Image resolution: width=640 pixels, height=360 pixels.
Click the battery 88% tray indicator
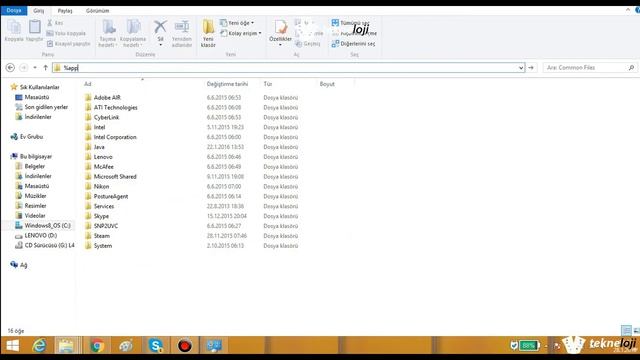(529, 346)
